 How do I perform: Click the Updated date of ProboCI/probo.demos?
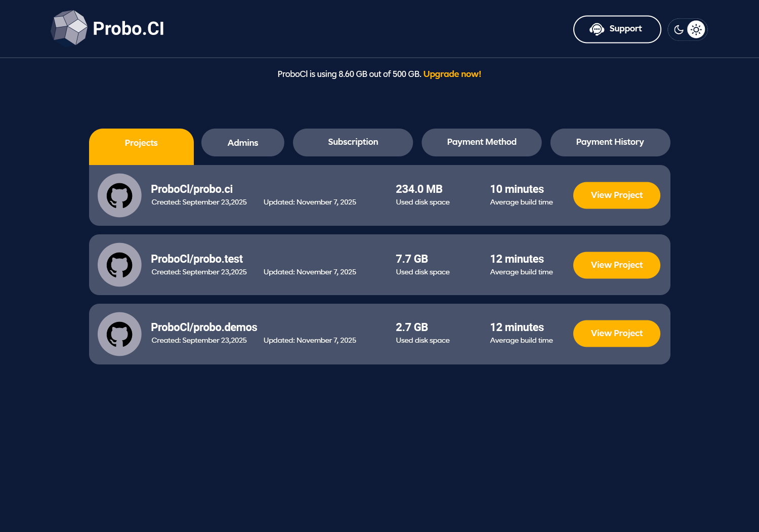[x=310, y=341]
